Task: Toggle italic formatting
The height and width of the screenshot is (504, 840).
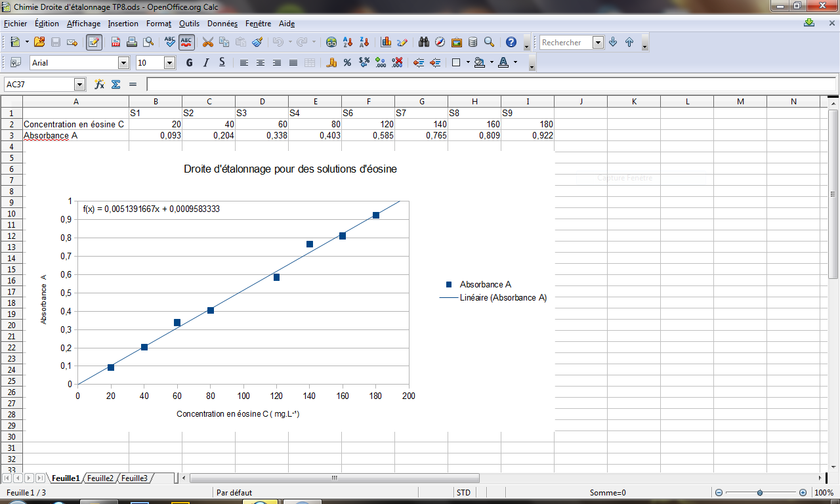Action: [x=206, y=63]
